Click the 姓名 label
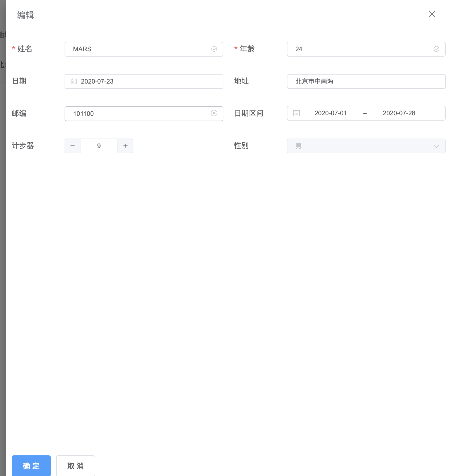Image resolution: width=451 pixels, height=476 pixels. pyautogui.click(x=25, y=49)
